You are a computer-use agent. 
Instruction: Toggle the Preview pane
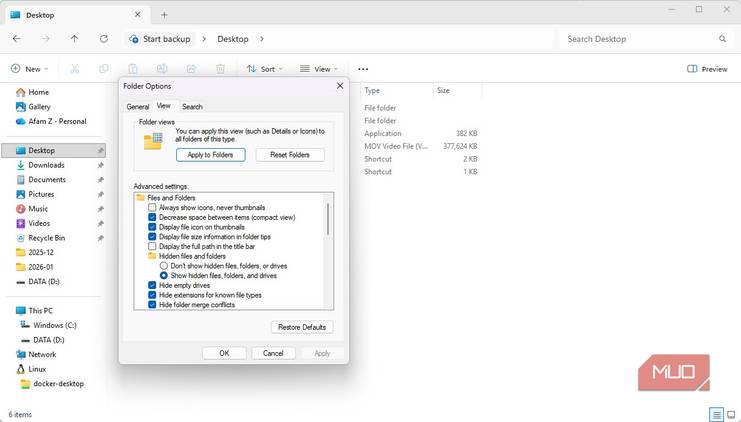707,69
